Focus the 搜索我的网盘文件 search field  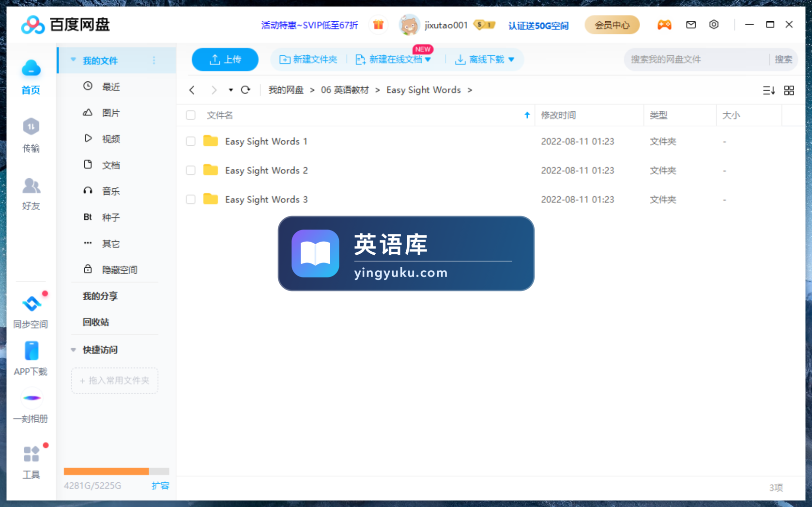[697, 60]
